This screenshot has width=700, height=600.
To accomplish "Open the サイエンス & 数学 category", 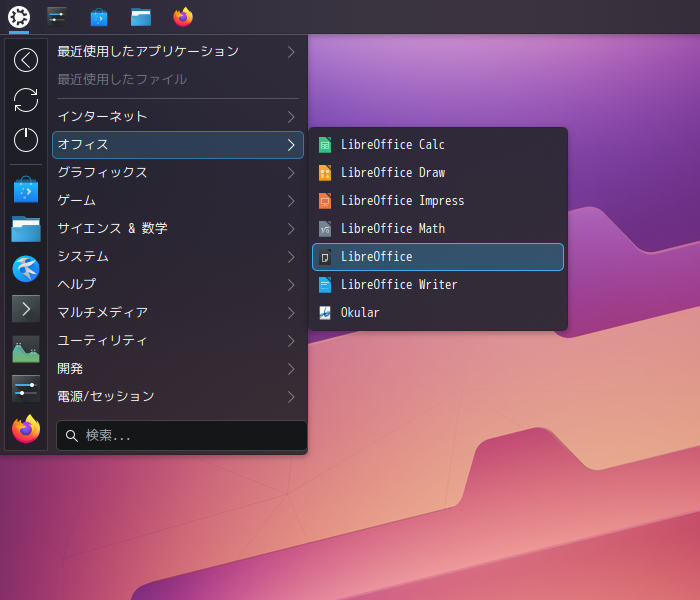I will tap(178, 229).
